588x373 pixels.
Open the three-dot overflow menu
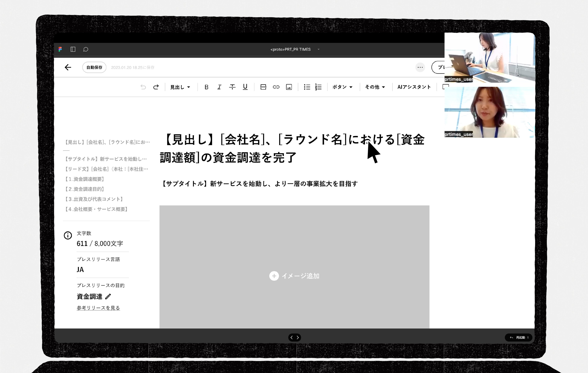pyautogui.click(x=420, y=67)
